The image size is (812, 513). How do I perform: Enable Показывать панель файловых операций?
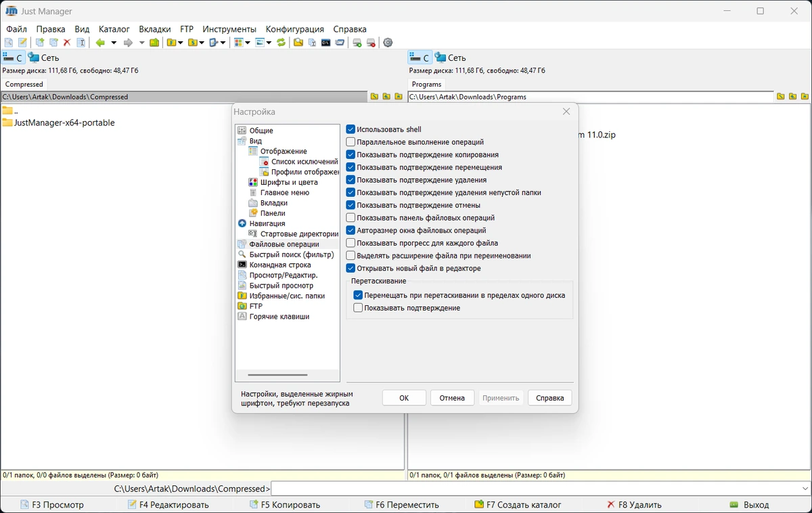pos(351,218)
